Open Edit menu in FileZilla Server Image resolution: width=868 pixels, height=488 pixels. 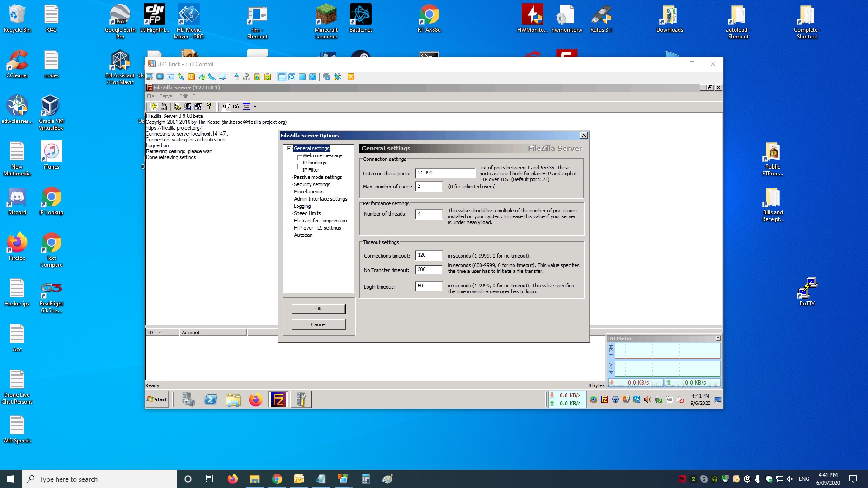pyautogui.click(x=183, y=96)
